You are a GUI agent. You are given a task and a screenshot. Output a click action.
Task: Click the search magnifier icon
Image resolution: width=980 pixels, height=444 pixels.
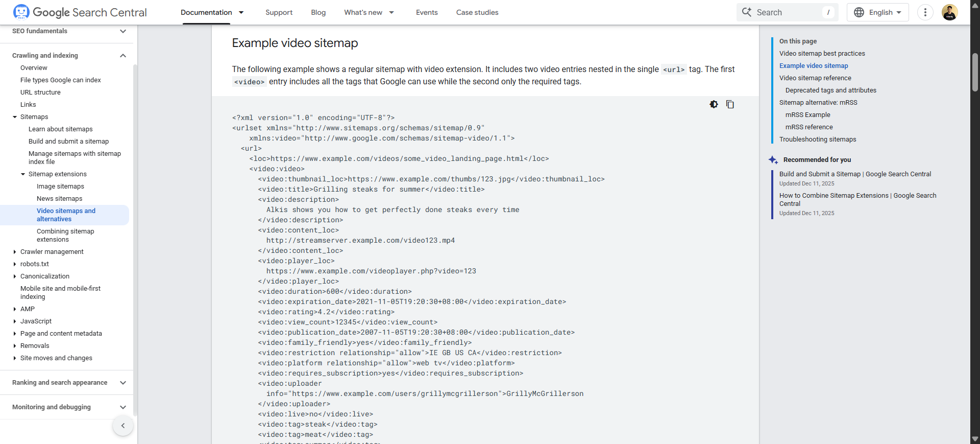pos(747,12)
